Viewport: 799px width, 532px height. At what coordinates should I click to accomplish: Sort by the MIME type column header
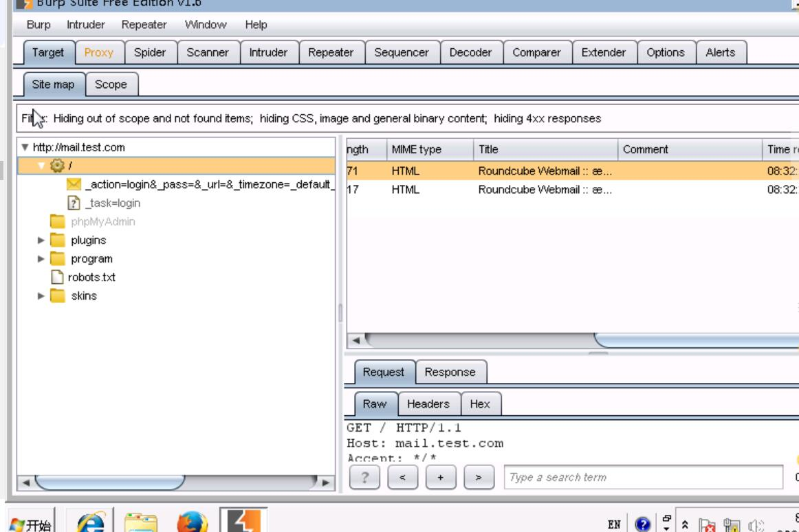coord(430,149)
